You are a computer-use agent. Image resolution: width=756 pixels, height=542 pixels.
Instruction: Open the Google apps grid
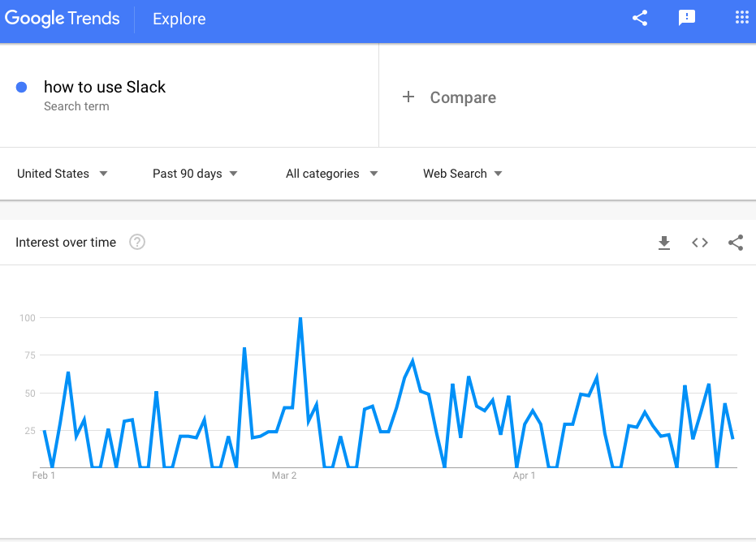(741, 18)
